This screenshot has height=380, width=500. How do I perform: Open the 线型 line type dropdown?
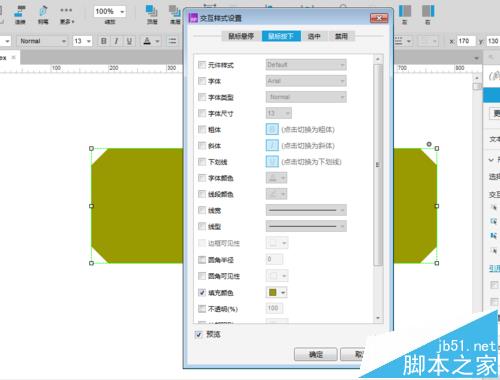point(306,226)
